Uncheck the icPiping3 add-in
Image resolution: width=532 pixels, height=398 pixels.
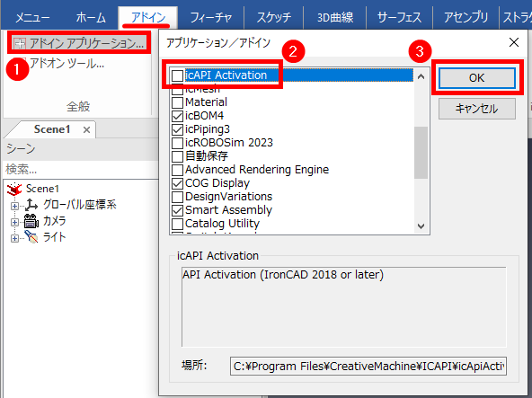(177, 129)
